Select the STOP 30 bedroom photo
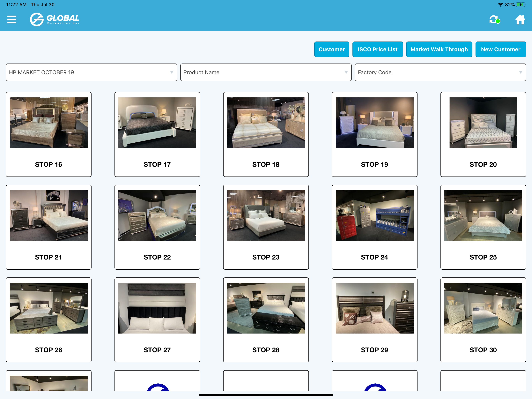Viewport: 532px width, 399px height. point(483,308)
